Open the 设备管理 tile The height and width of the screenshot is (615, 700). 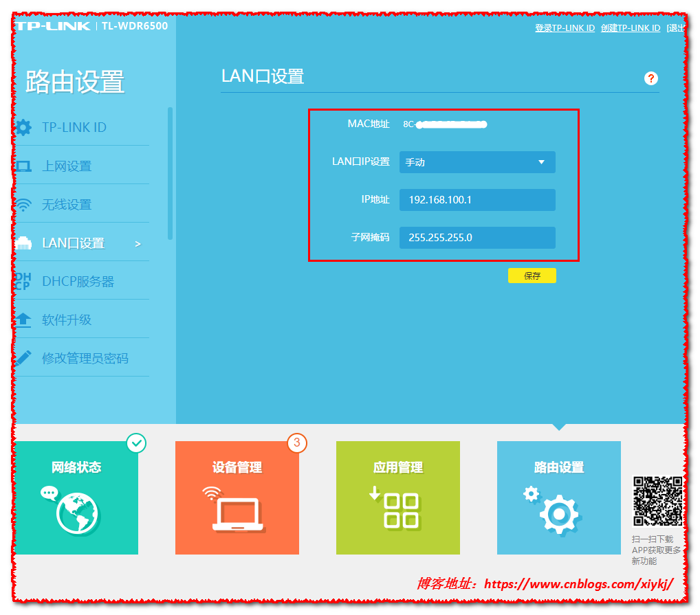point(237,497)
